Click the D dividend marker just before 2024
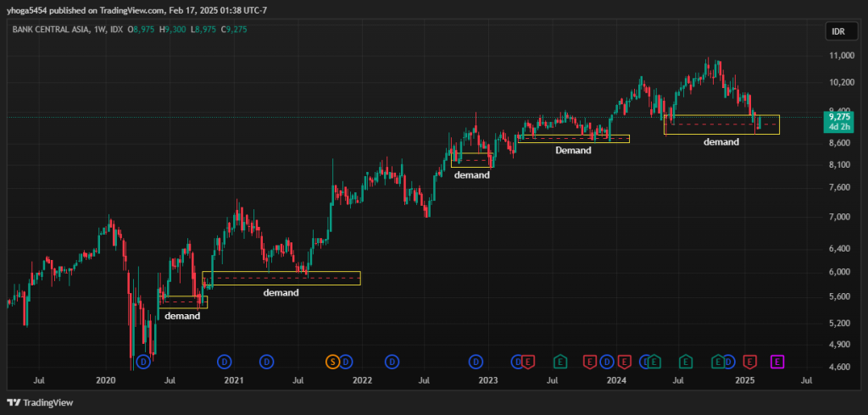 [607, 362]
